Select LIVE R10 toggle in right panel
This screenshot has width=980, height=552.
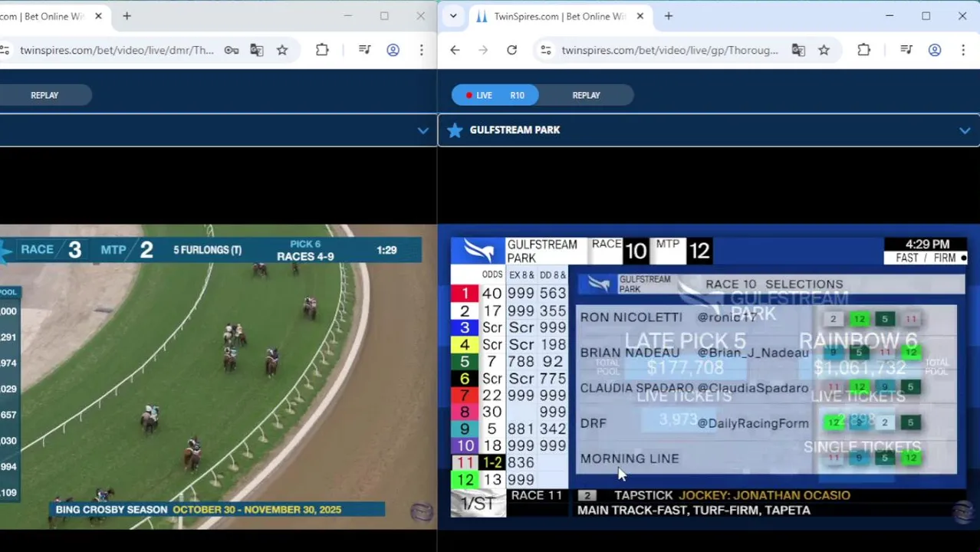(x=495, y=95)
